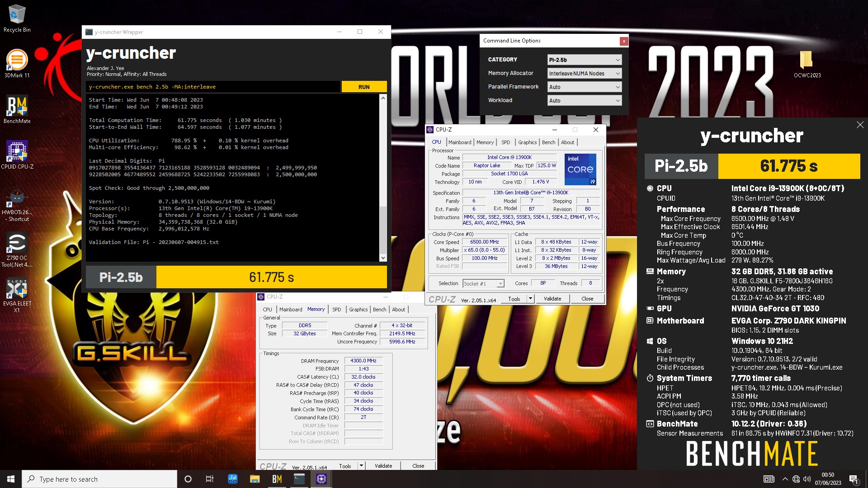Select Bench tab in front CPU-Z window
The width and height of the screenshot is (868, 488).
click(548, 142)
